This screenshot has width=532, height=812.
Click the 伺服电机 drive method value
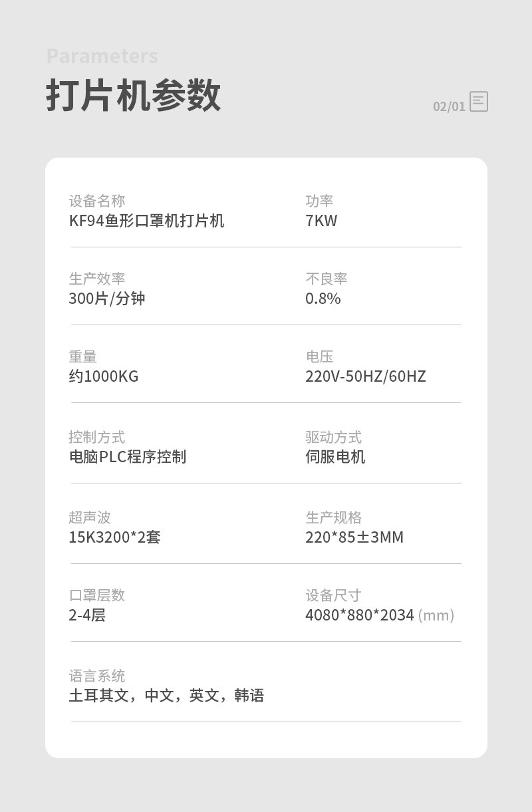(335, 457)
